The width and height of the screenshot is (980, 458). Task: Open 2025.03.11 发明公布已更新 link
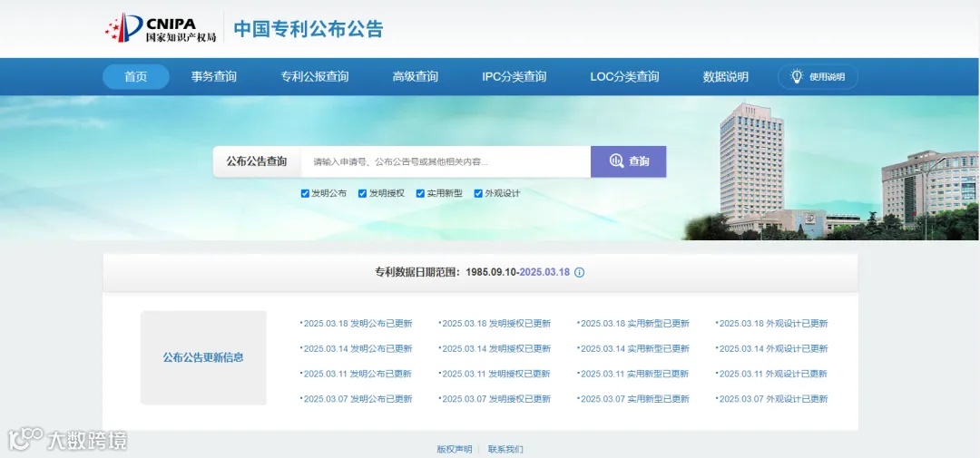[x=358, y=374]
